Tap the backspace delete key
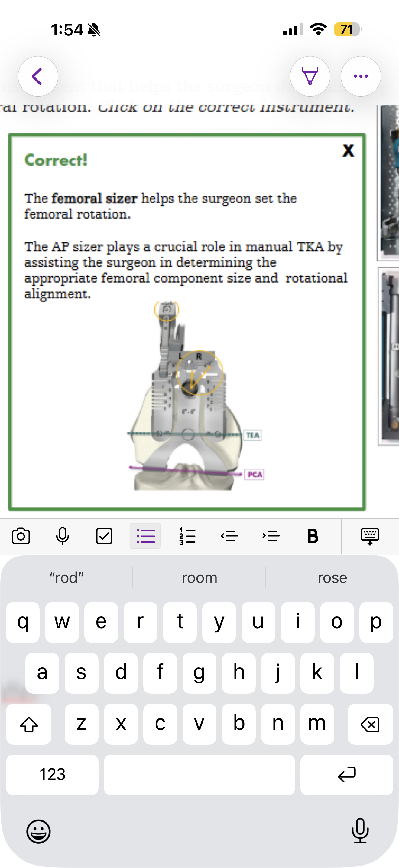 pos(370,724)
